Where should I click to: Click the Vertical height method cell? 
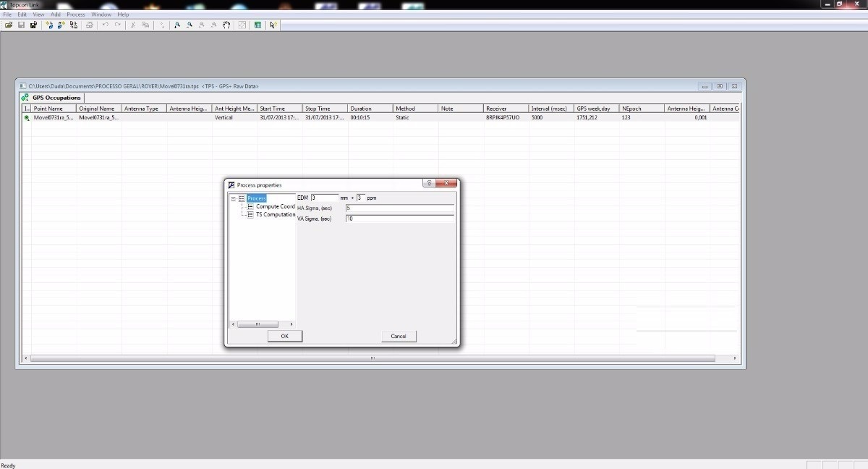[x=235, y=117]
